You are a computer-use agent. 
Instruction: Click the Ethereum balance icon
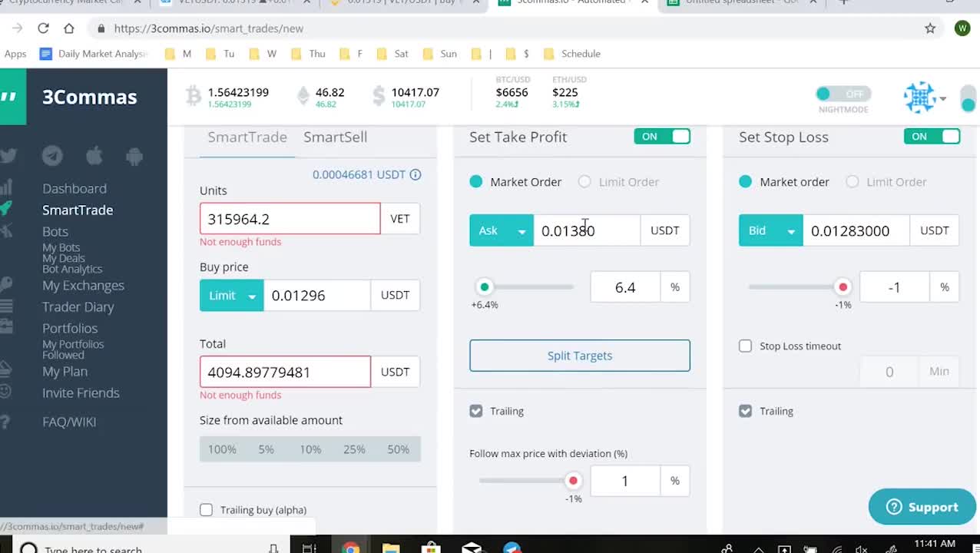coord(303,96)
